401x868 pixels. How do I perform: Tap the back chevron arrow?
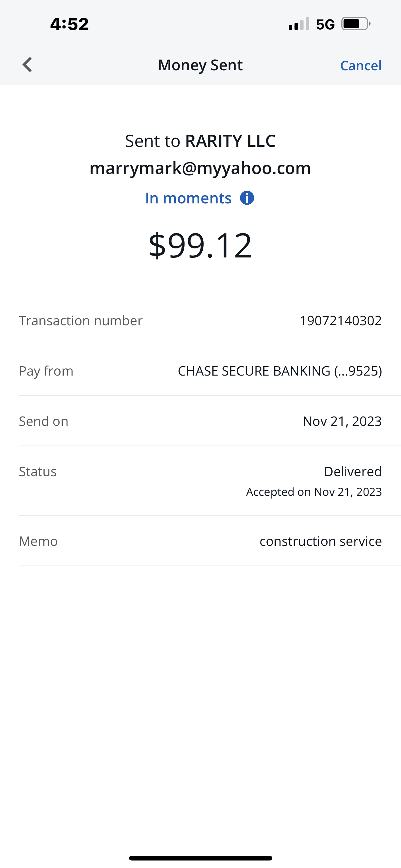27,65
